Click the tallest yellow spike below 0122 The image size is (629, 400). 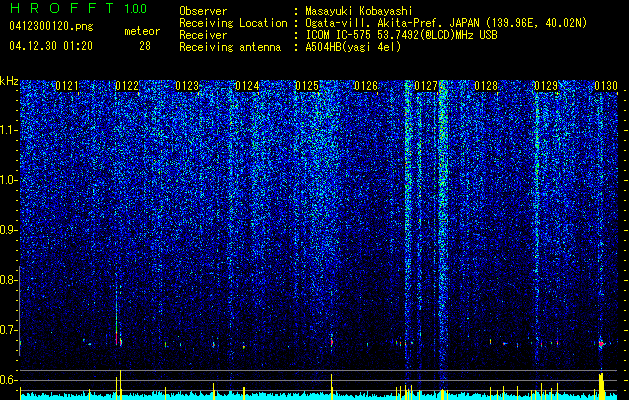(x=120, y=384)
